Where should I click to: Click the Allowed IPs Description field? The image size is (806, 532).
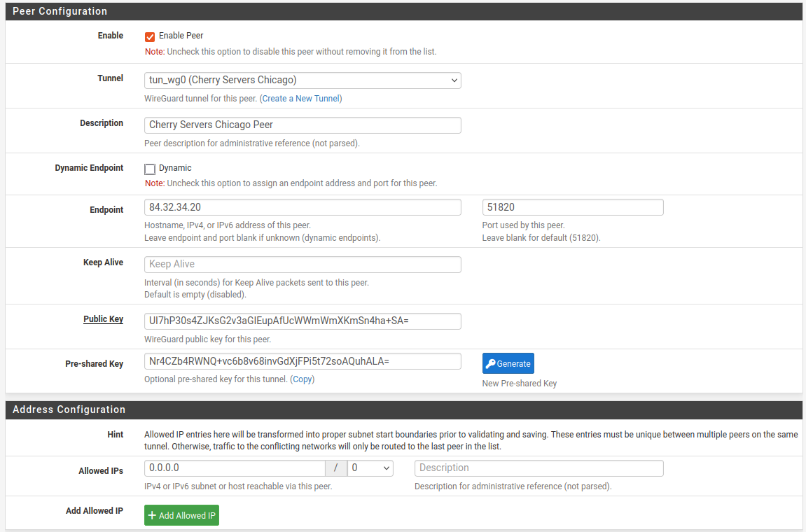(539, 468)
